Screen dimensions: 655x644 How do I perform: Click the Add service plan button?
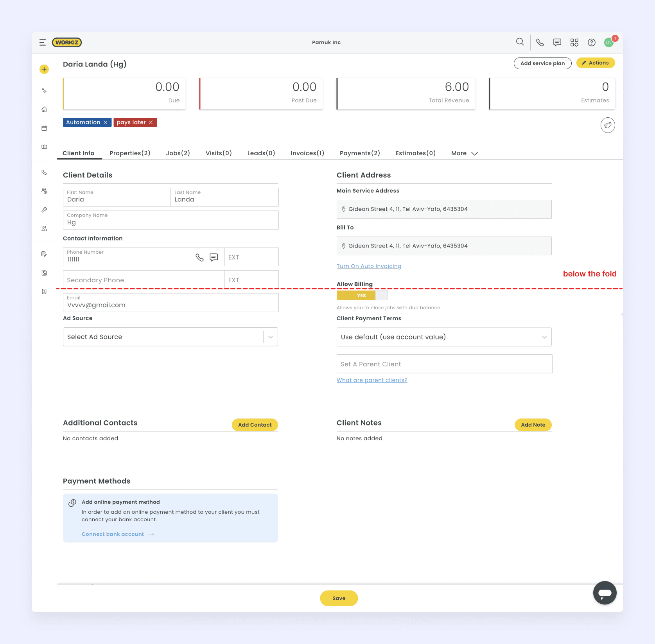point(543,63)
